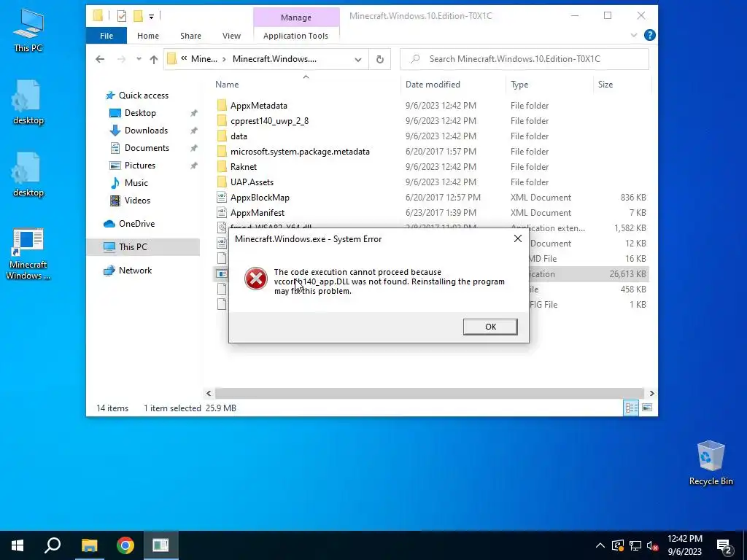Image resolution: width=747 pixels, height=560 pixels.
Task: Select the data folder
Action: pos(239,136)
